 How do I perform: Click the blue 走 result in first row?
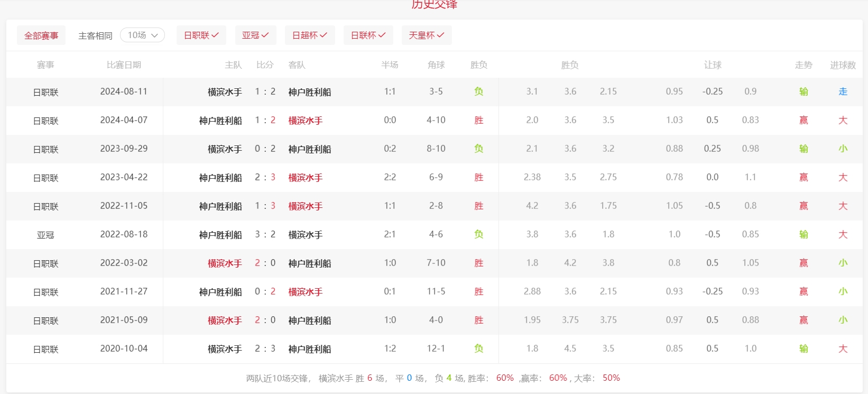(843, 91)
